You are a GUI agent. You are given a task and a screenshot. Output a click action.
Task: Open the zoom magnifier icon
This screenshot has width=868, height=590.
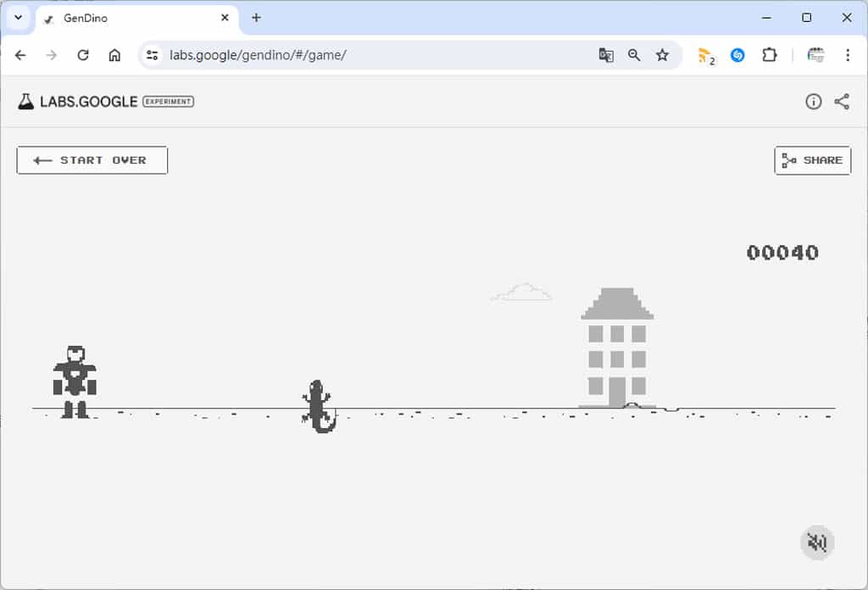634,55
